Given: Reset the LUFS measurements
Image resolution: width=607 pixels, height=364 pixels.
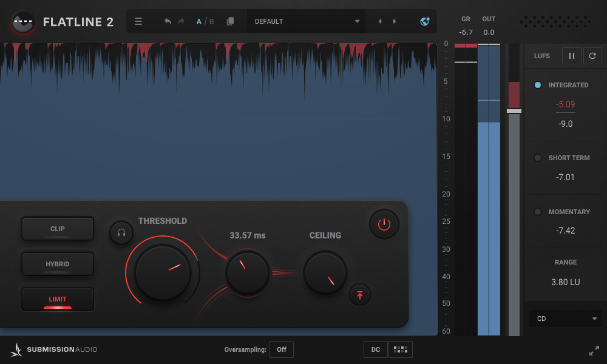Looking at the screenshot, I should [x=592, y=55].
